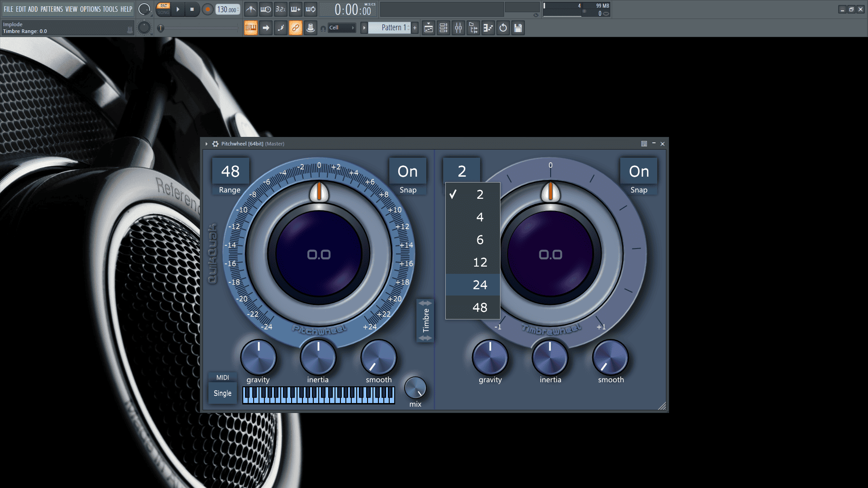The height and width of the screenshot is (488, 868).
Task: Select 4 in the range list
Action: pyautogui.click(x=473, y=217)
